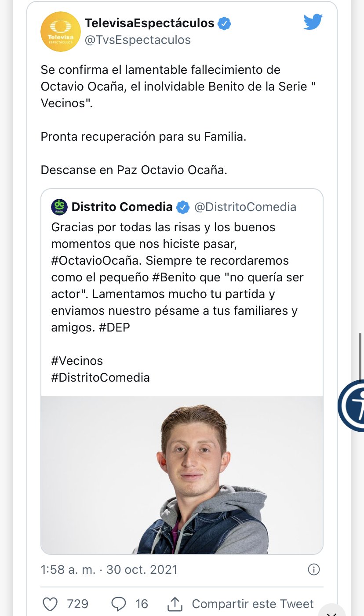364x616 pixels.
Task: Click the #DistritoComedia hashtag at the end
Action: (x=101, y=377)
